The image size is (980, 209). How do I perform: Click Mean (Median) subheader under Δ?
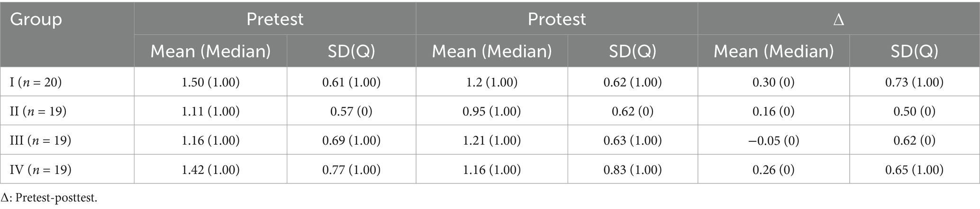tap(773, 51)
